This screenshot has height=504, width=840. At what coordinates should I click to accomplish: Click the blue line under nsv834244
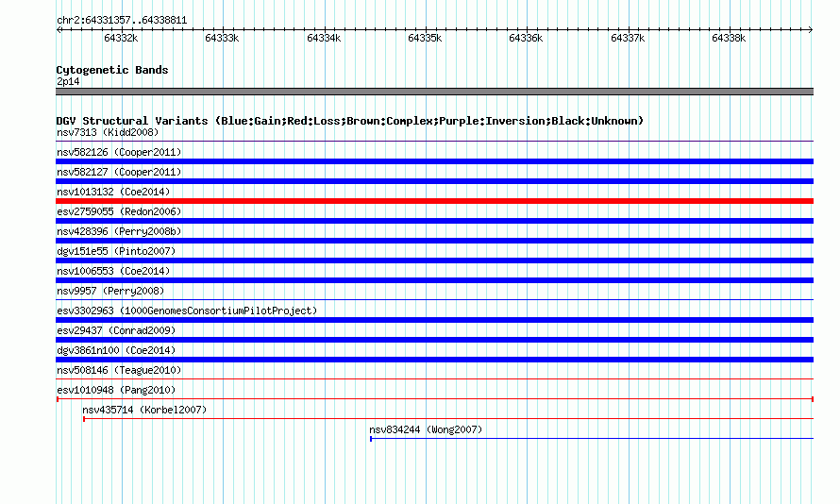coord(592,439)
